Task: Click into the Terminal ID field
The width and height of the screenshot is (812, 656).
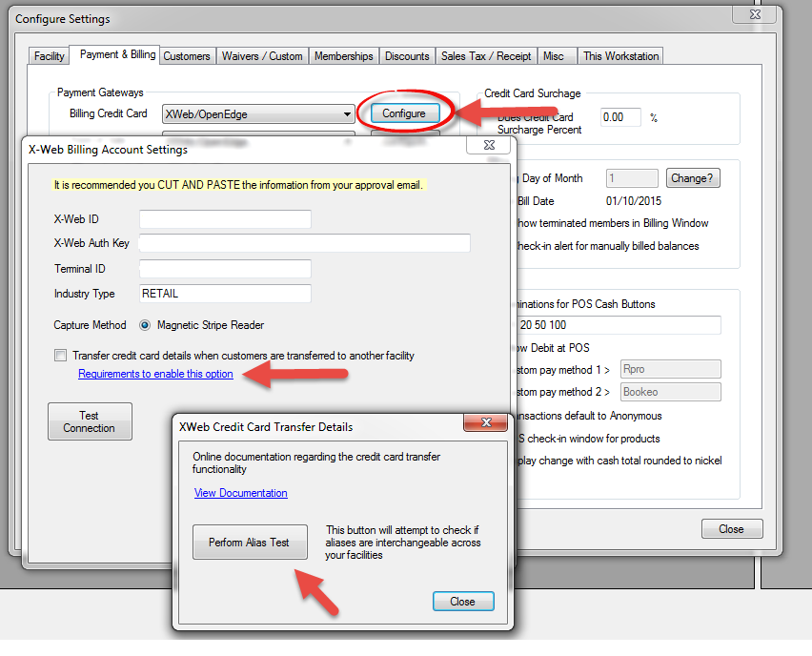Action: click(x=225, y=269)
